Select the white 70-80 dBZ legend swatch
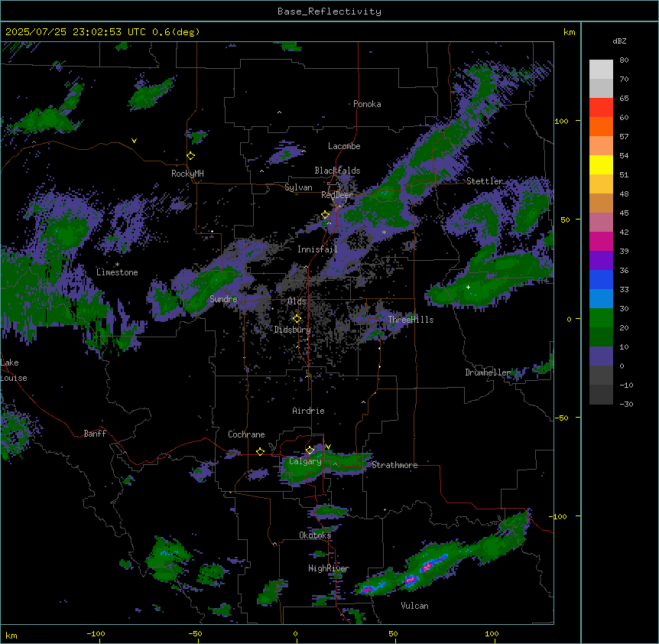 coord(601,70)
